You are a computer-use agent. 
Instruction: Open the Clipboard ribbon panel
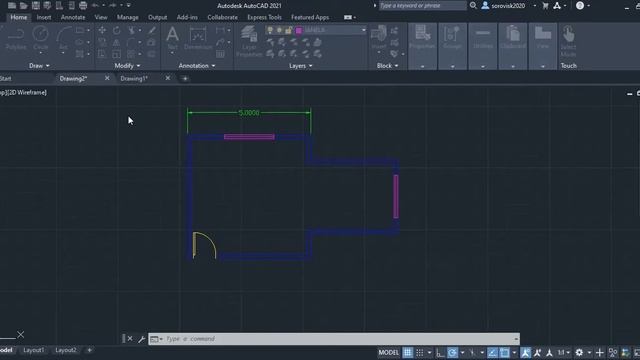coord(513,46)
